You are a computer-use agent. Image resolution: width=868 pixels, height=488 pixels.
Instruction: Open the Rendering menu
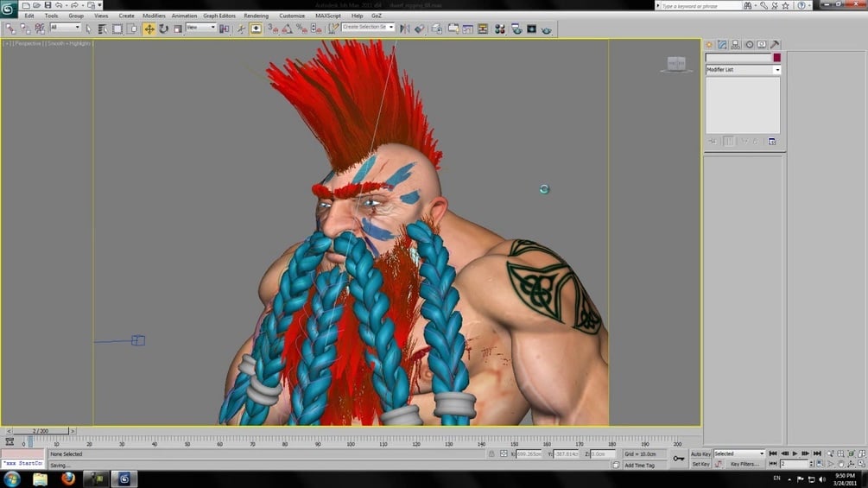(257, 16)
